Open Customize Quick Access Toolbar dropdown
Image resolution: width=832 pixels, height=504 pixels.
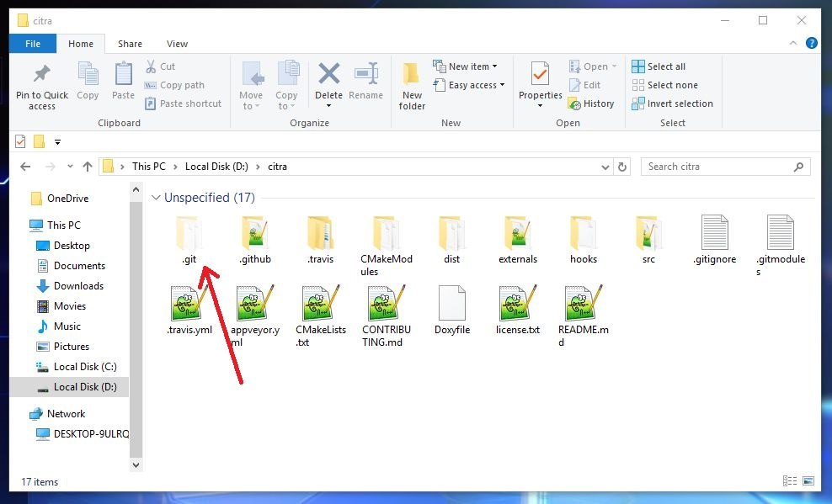tap(57, 142)
